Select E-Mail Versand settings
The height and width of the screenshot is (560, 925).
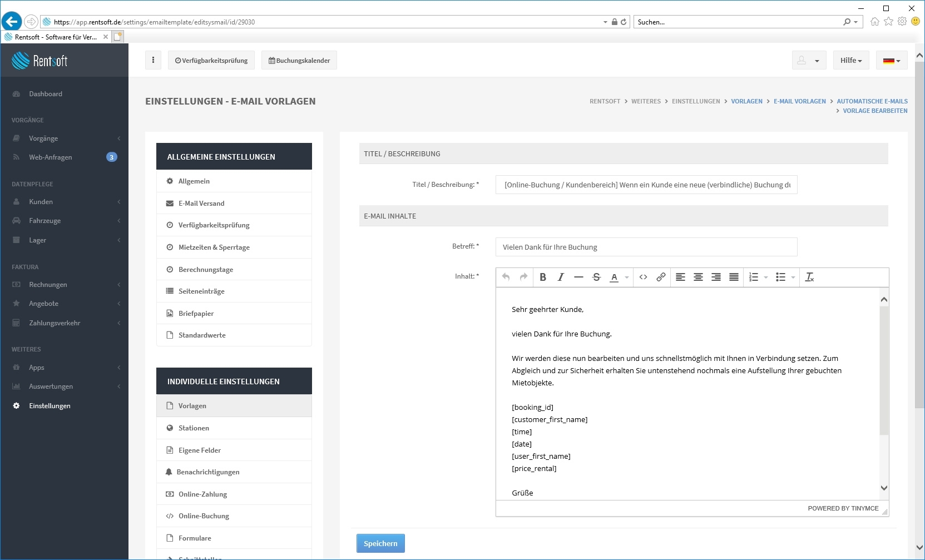tap(234, 204)
